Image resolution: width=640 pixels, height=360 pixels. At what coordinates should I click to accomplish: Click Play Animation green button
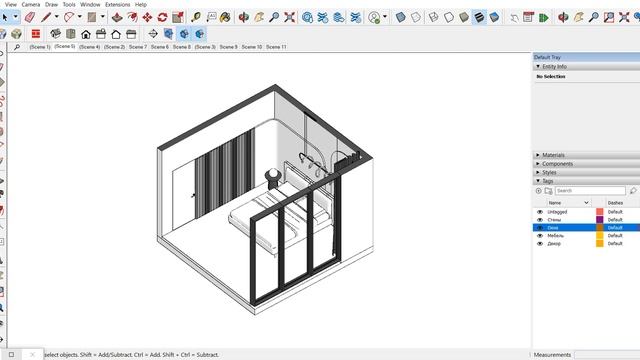click(x=543, y=17)
